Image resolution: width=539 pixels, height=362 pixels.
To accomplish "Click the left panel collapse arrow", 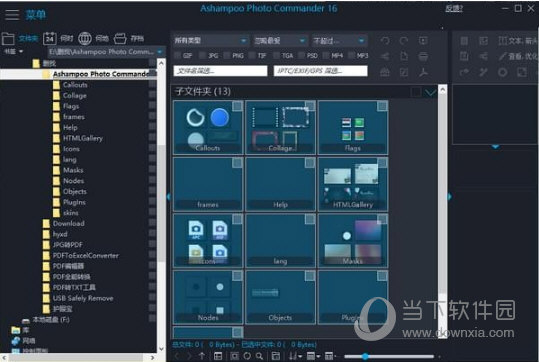I will [x=168, y=197].
